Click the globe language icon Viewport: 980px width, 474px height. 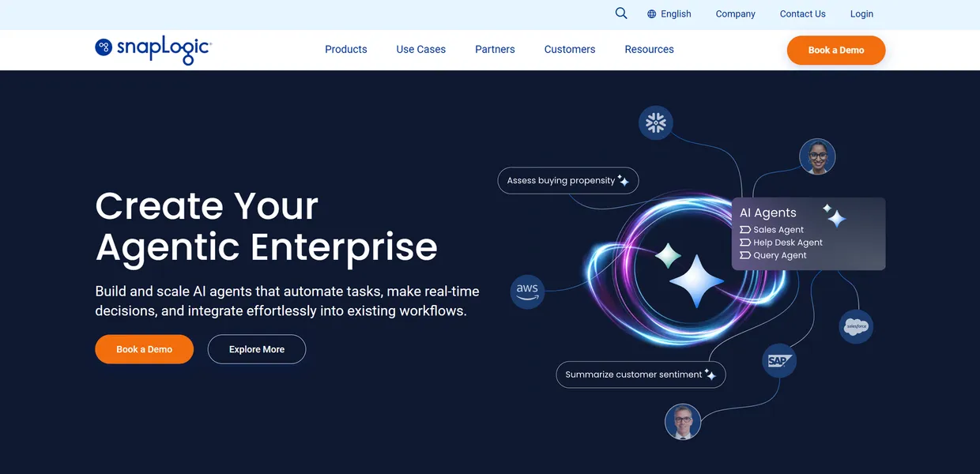tap(651, 14)
